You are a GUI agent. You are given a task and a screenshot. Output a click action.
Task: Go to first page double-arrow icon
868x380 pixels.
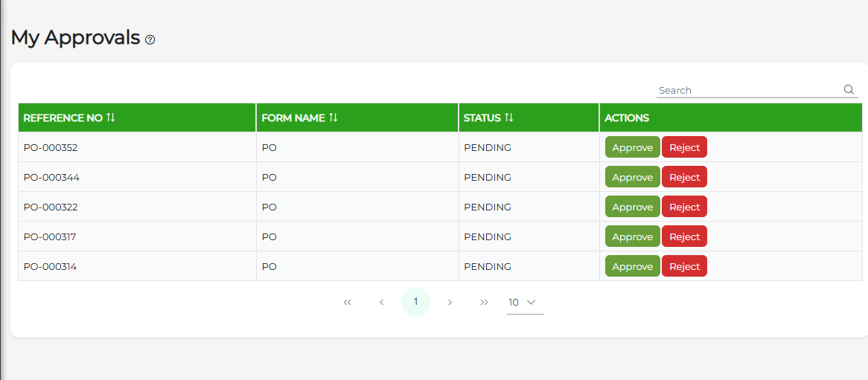(347, 302)
